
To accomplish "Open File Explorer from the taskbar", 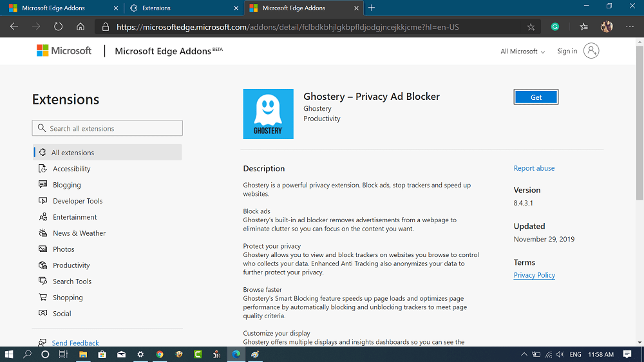I will (x=83, y=354).
